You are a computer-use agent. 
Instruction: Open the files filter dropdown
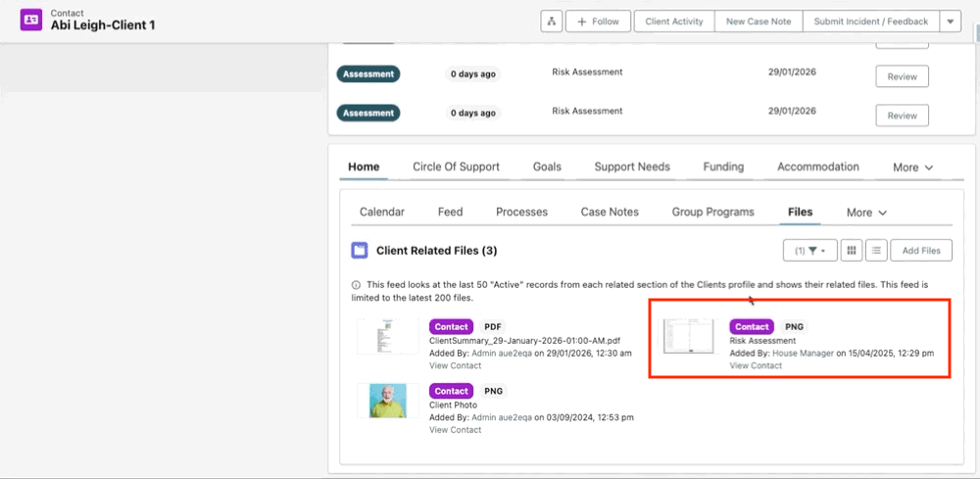point(809,251)
